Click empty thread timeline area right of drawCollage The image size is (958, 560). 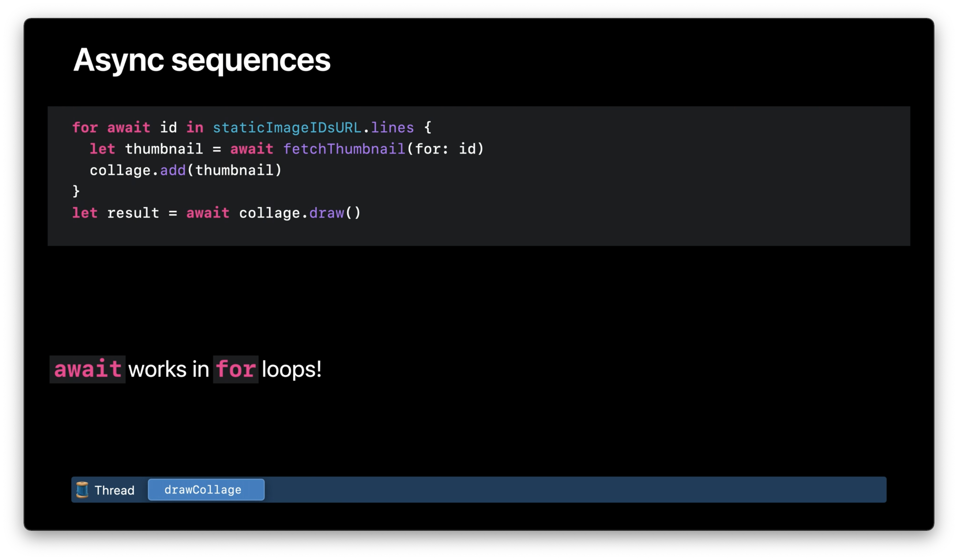570,490
